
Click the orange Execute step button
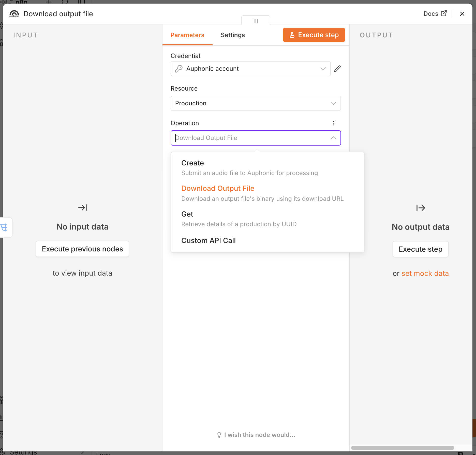pos(314,35)
